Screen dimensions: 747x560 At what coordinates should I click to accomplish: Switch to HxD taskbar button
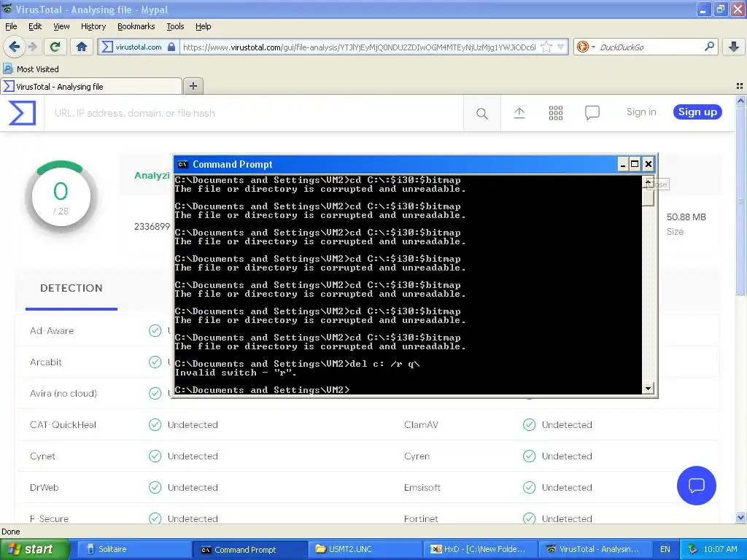coord(480,549)
